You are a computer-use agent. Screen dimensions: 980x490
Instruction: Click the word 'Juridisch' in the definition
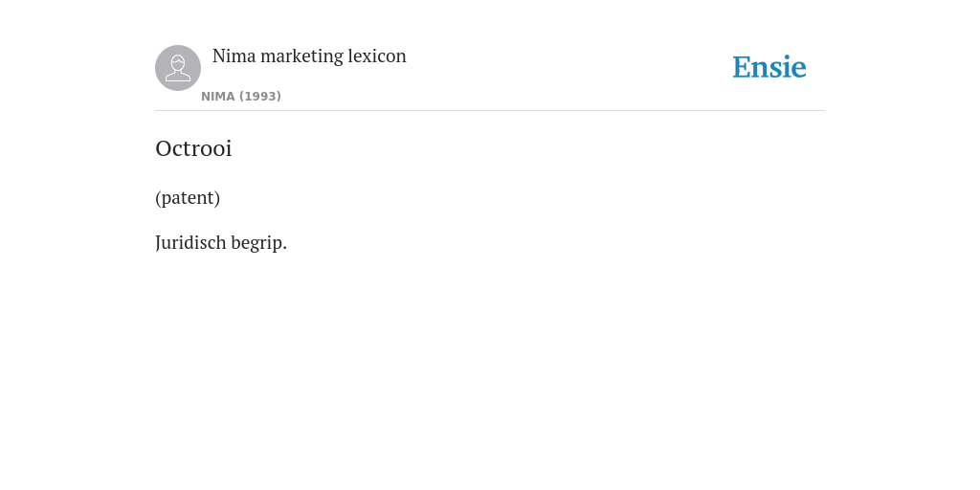pos(190,242)
